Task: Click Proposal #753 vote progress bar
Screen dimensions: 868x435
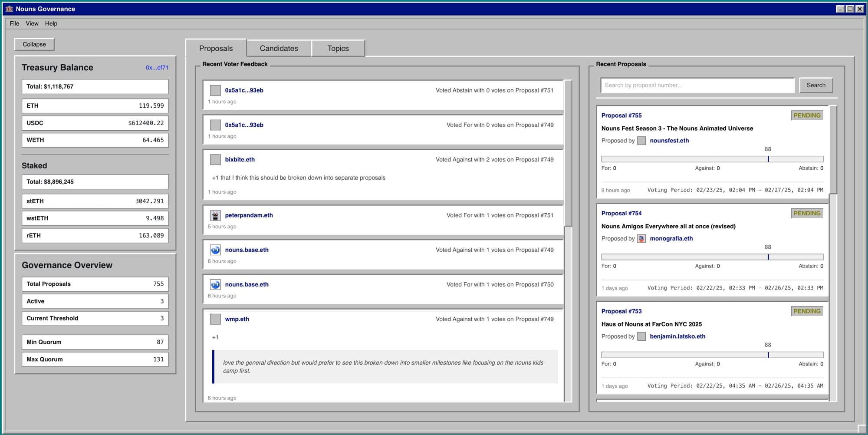Action: click(x=712, y=355)
